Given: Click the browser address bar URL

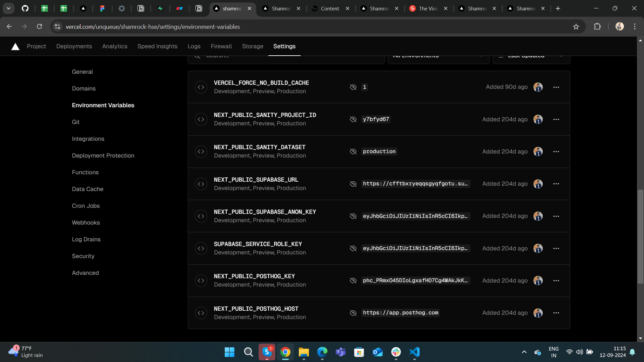Looking at the screenshot, I should pyautogui.click(x=153, y=26).
